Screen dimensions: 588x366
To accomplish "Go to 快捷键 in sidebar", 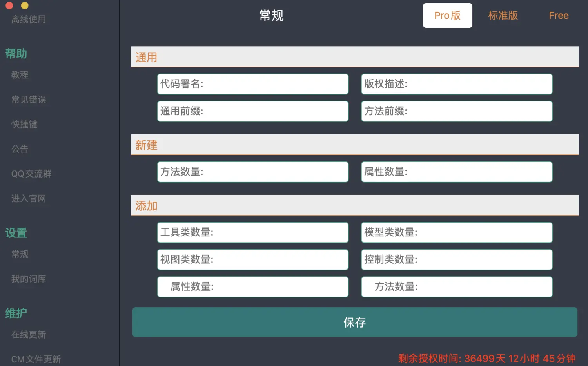I will click(24, 124).
